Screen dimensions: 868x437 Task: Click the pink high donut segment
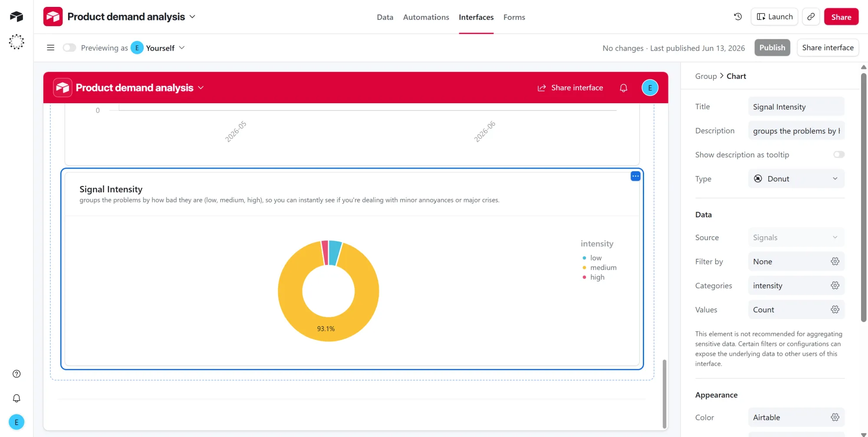pos(325,253)
